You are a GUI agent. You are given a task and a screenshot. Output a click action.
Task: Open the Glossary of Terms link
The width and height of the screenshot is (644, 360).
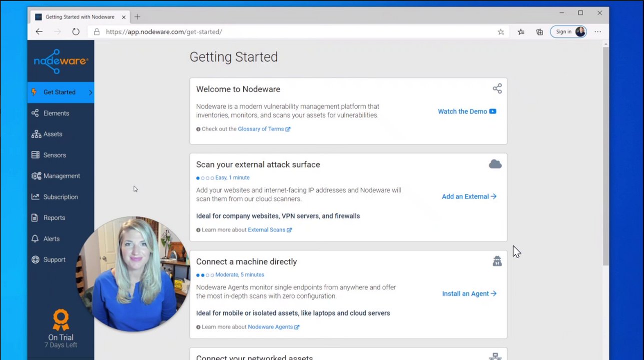click(264, 129)
